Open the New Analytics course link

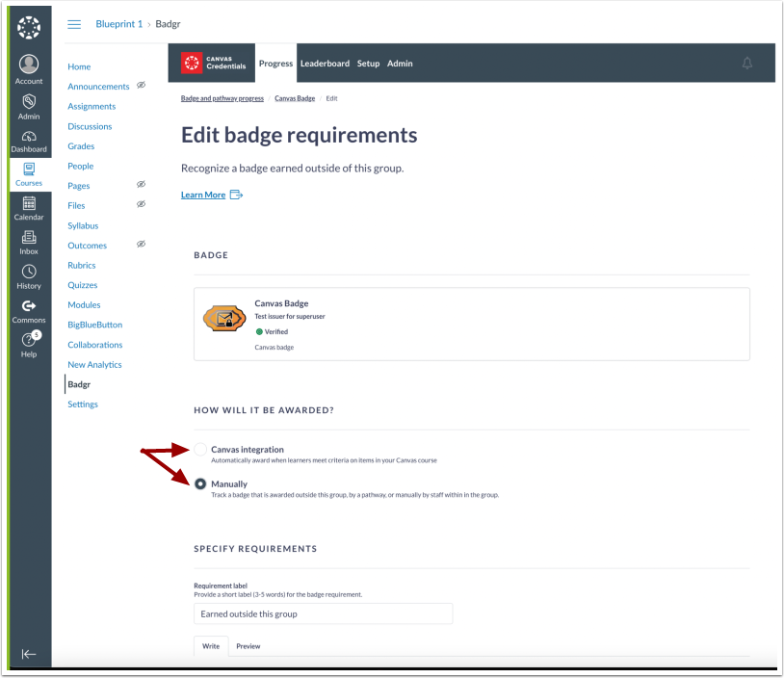pos(94,364)
